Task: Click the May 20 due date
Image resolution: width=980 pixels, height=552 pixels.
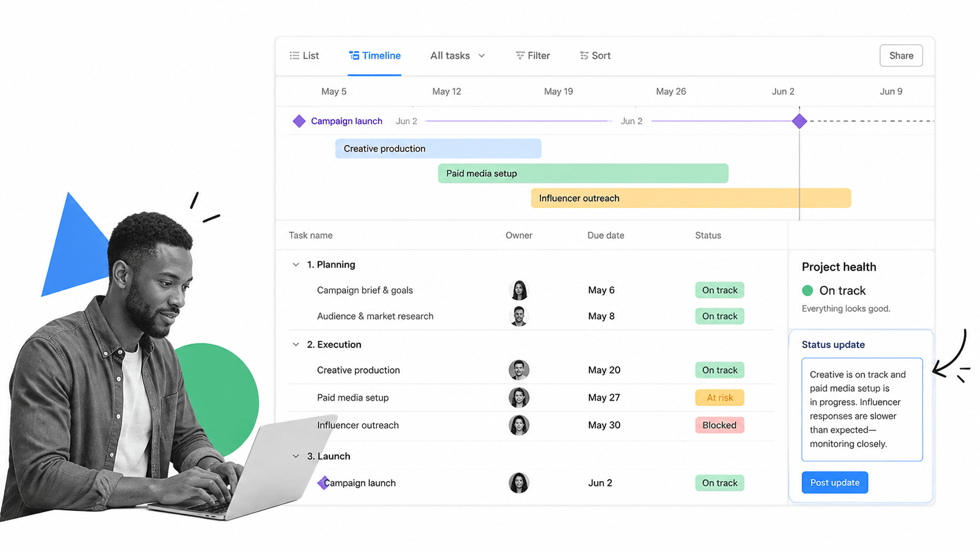Action: pos(604,370)
